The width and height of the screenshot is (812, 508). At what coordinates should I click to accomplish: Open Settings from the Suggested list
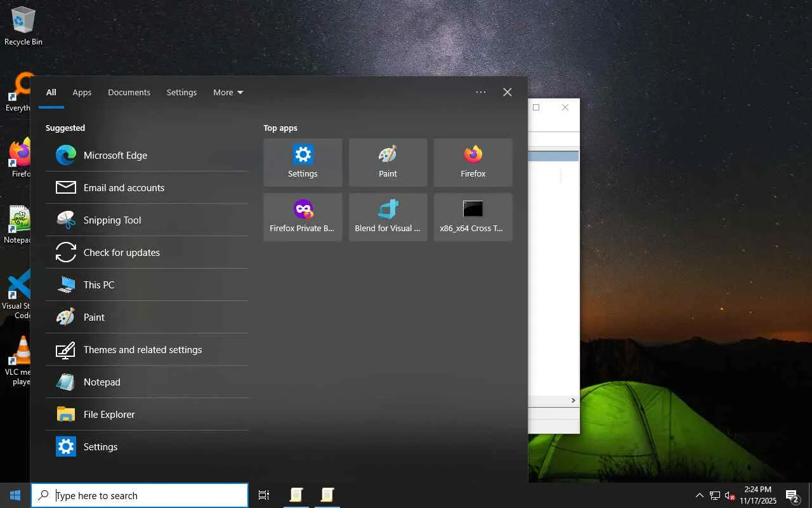147,446
